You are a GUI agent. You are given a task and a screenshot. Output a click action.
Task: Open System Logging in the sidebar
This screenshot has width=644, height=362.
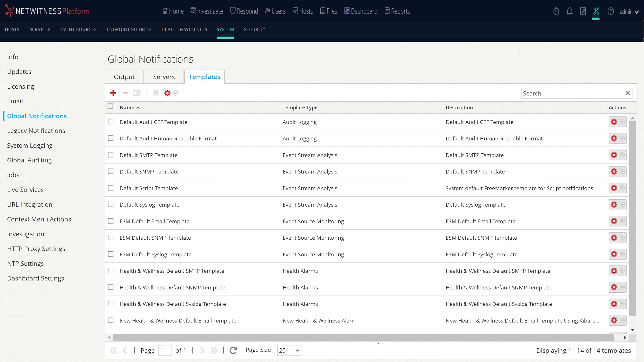pos(30,145)
